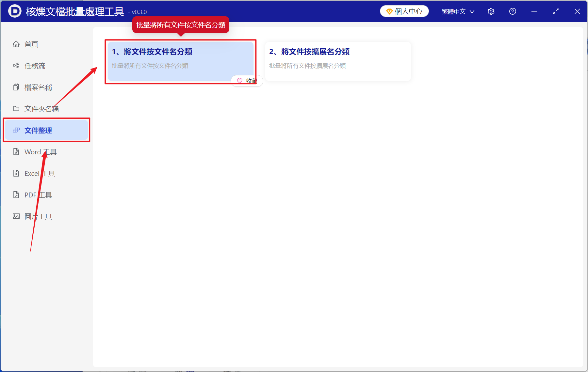Open 個人中心 button

pyautogui.click(x=404, y=11)
